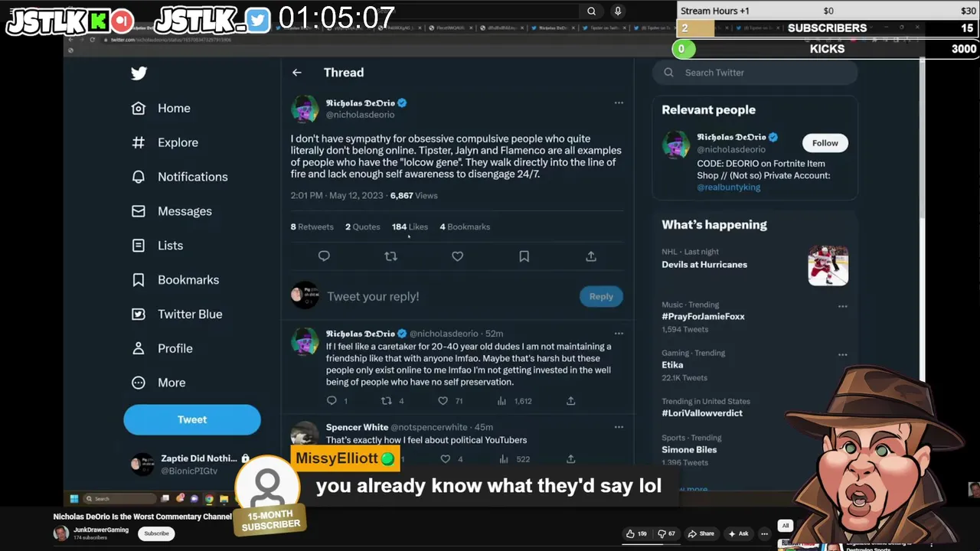This screenshot has width=980, height=551.
Task: Click the blue Tweet button
Action: click(192, 419)
